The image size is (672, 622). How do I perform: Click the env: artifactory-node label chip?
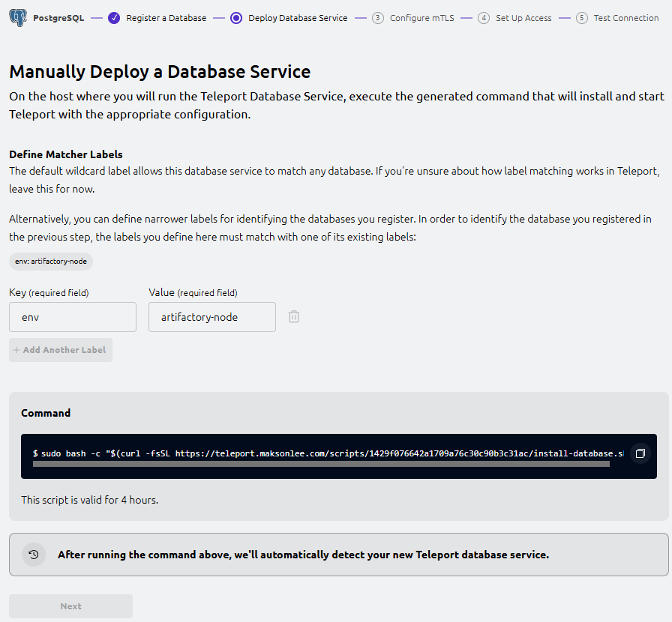pyautogui.click(x=51, y=262)
